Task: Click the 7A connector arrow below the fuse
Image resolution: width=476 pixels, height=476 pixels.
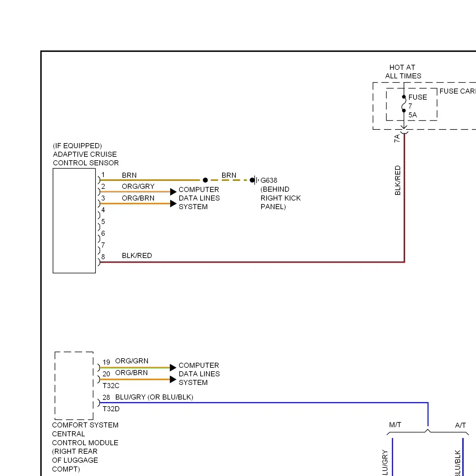Action: [404, 129]
